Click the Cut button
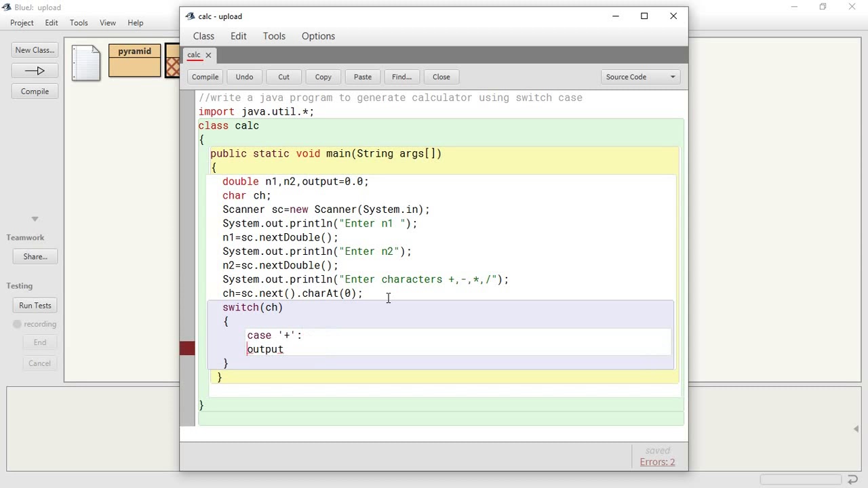Image resolution: width=868 pixels, height=488 pixels. click(283, 77)
